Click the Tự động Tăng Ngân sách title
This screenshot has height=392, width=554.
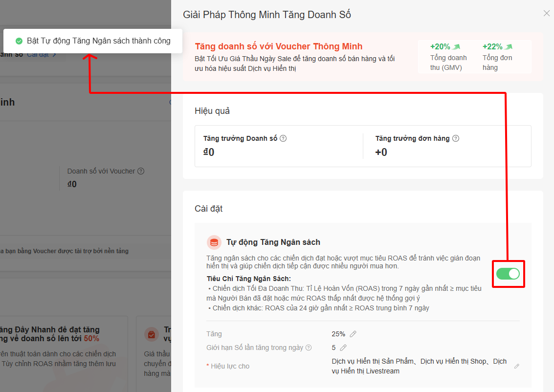pos(273,242)
